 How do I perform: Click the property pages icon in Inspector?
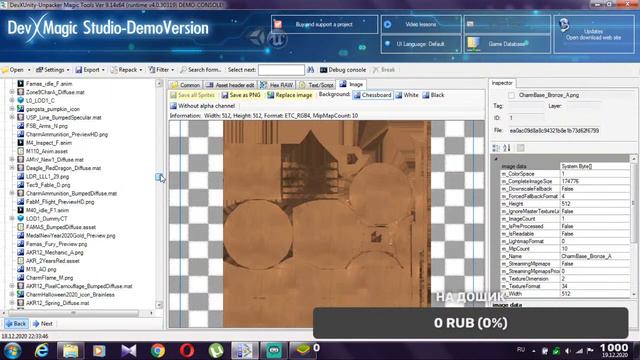(x=520, y=148)
